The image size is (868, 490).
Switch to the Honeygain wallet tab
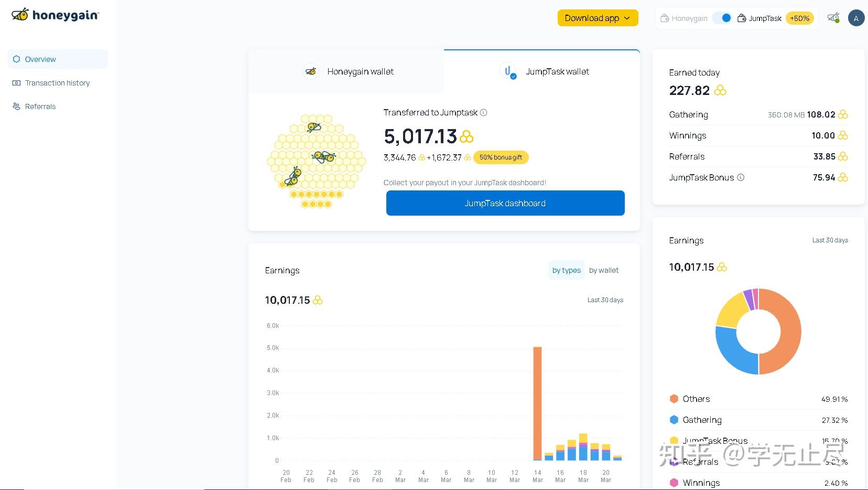(x=346, y=71)
